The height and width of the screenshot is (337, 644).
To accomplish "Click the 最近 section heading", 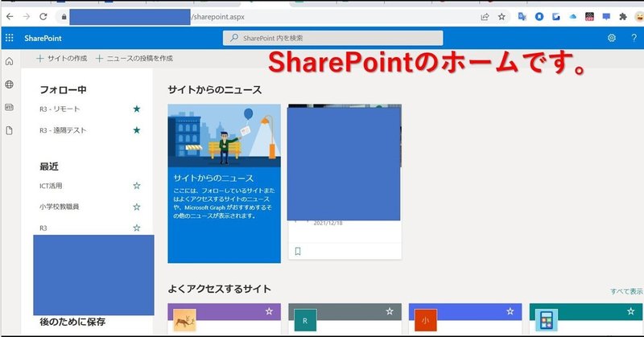I will click(49, 166).
